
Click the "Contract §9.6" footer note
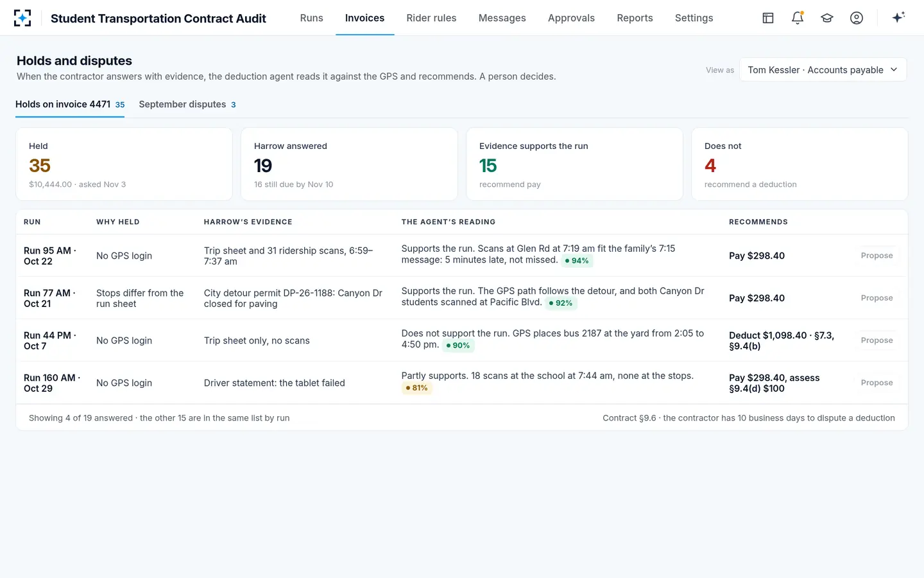pos(749,418)
